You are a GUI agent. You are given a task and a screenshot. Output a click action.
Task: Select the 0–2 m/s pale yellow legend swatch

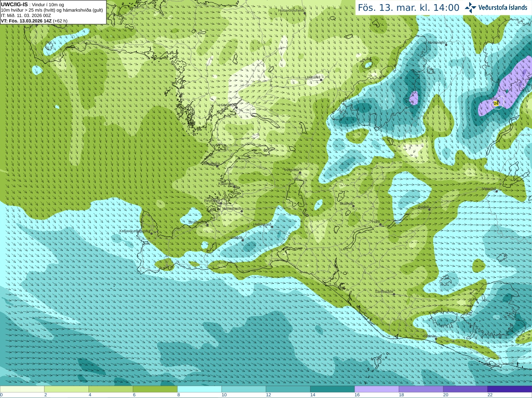[x=22, y=389]
